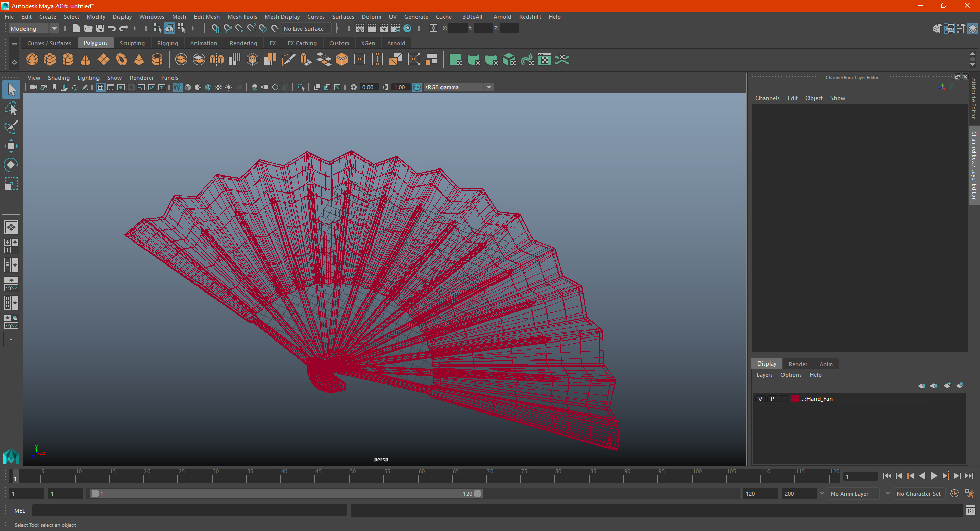Screen dimensions: 980x531
Task: Create a polygon pipe from the shelf
Action: point(157,60)
